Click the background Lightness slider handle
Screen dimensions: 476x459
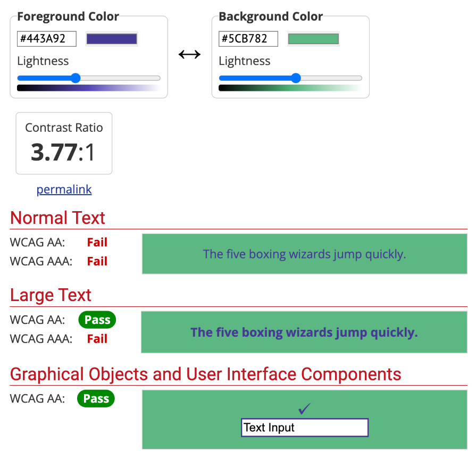(x=296, y=78)
